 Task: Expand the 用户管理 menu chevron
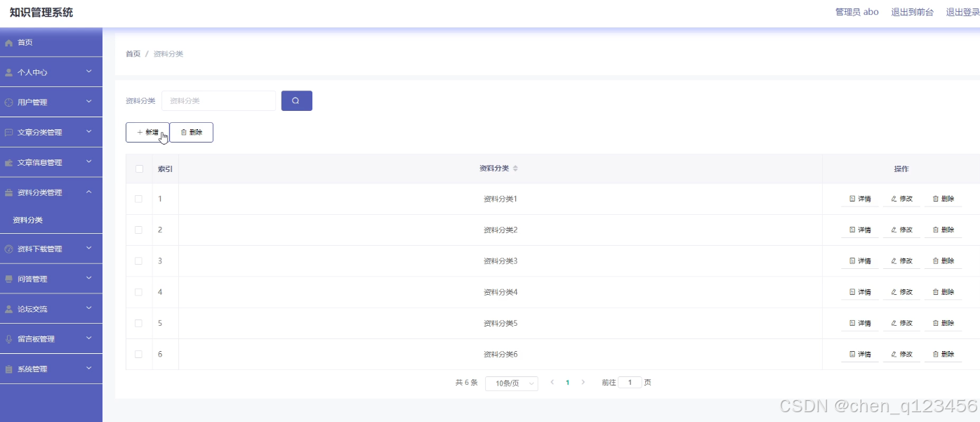89,102
